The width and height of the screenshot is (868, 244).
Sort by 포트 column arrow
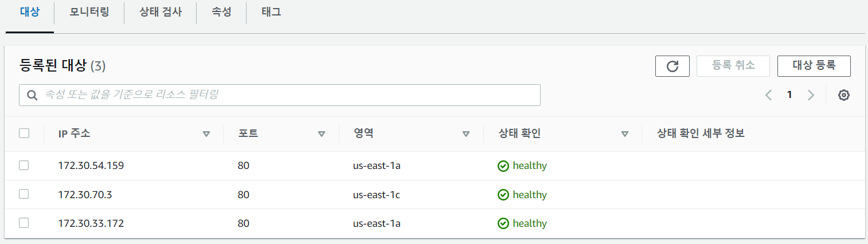(322, 134)
